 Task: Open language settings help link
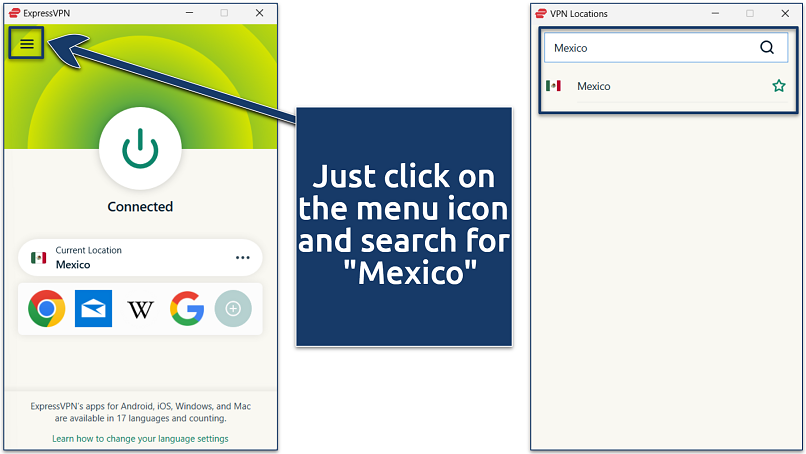pyautogui.click(x=140, y=439)
